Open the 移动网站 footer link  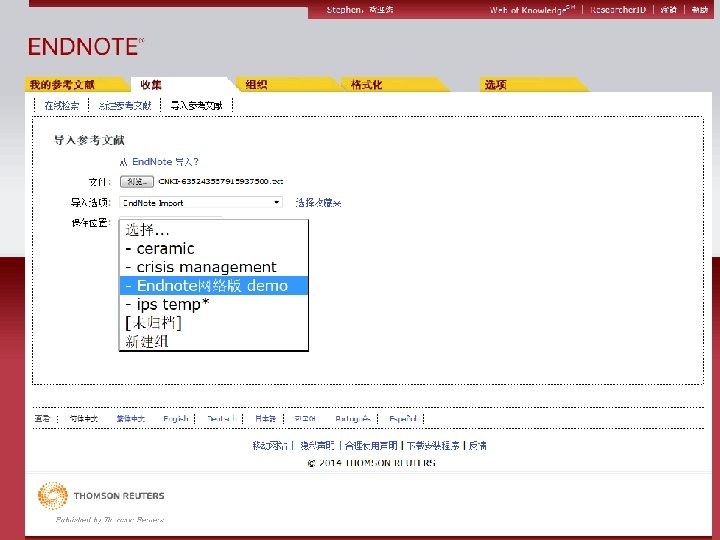270,445
